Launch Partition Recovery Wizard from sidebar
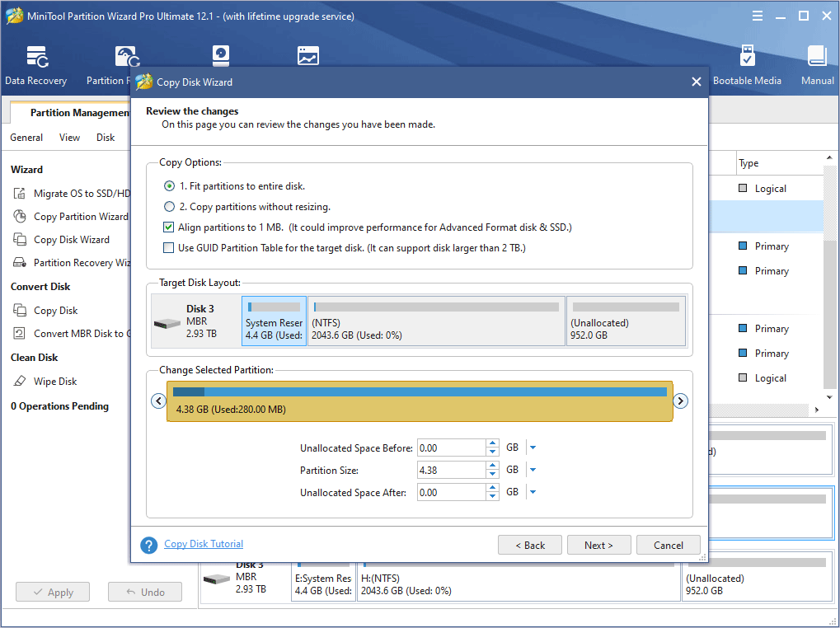Viewport: 840px width, 628px height. [x=71, y=262]
